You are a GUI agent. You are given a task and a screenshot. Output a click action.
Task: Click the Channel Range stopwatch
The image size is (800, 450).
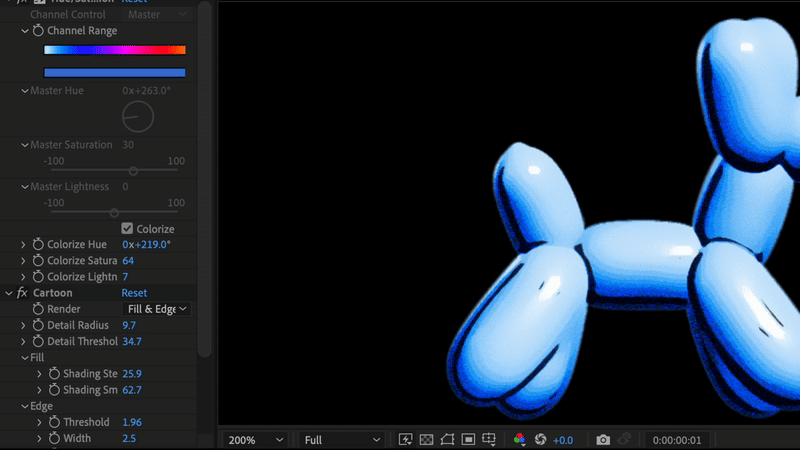38,31
